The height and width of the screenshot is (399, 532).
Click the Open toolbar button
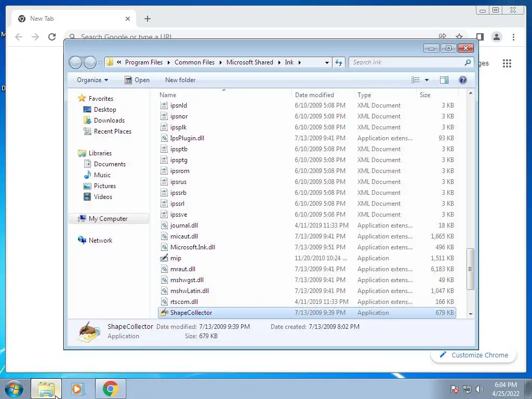(x=137, y=80)
